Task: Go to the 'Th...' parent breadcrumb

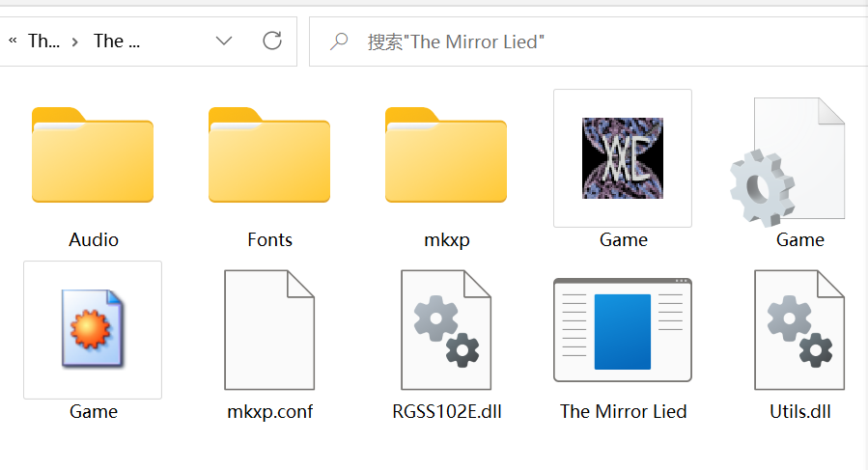Action: click(43, 41)
